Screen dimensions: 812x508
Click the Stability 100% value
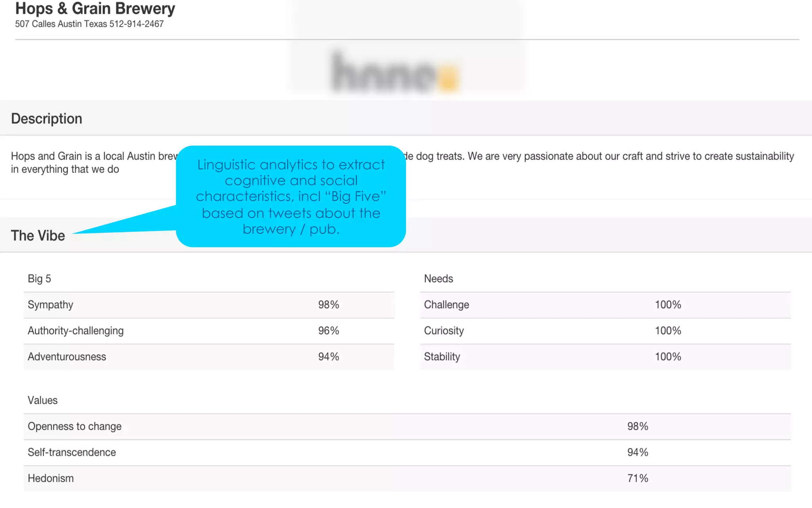point(668,357)
